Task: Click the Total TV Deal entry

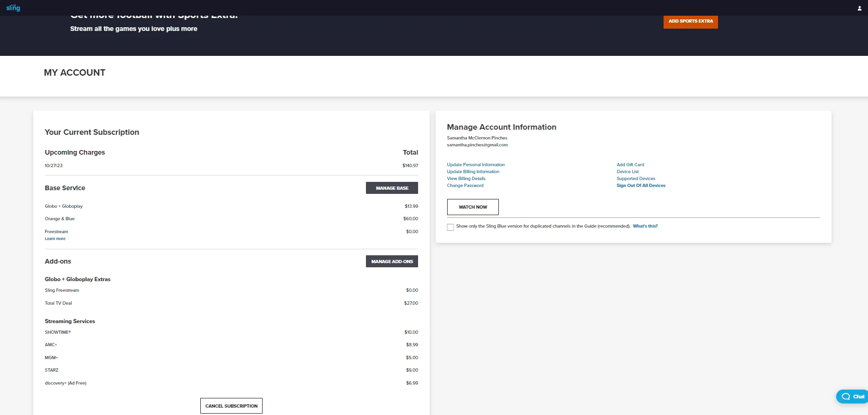Action: pos(58,303)
